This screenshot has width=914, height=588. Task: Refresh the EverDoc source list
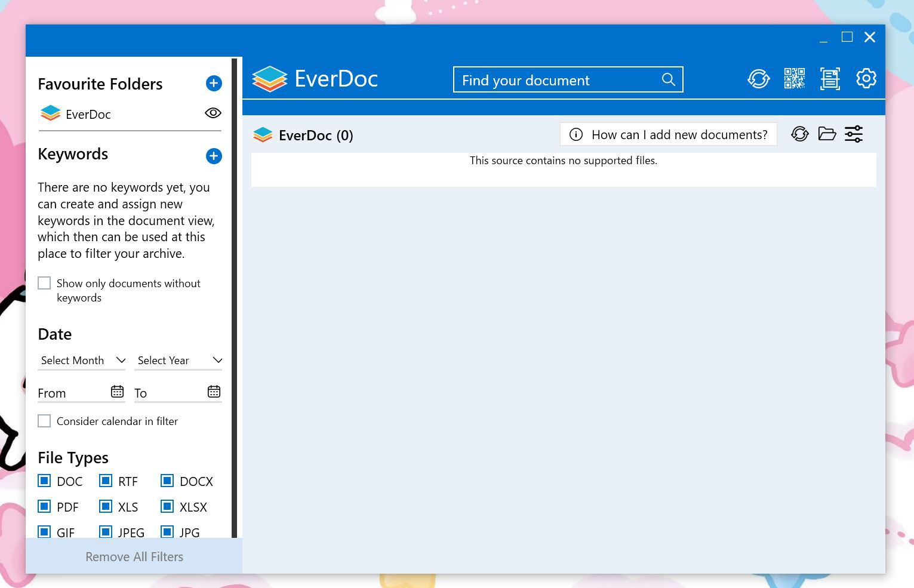click(800, 134)
